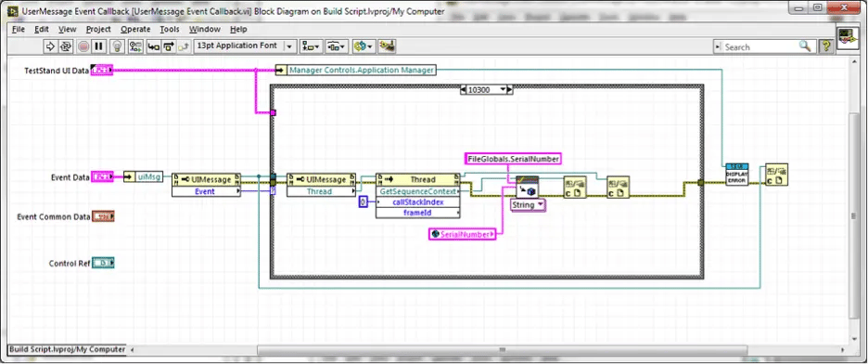Open the Align Objects dropdown

311,46
